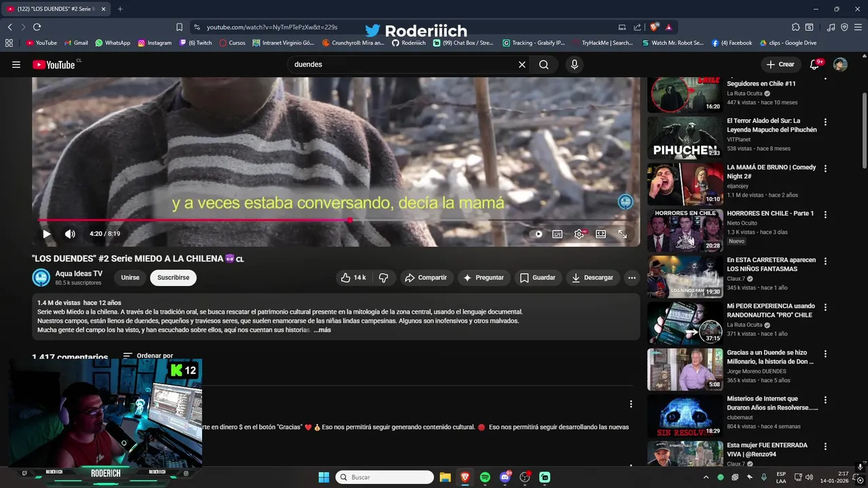
Task: Open LA MAMÁ DE BRUNO thumbnail
Action: [685, 184]
